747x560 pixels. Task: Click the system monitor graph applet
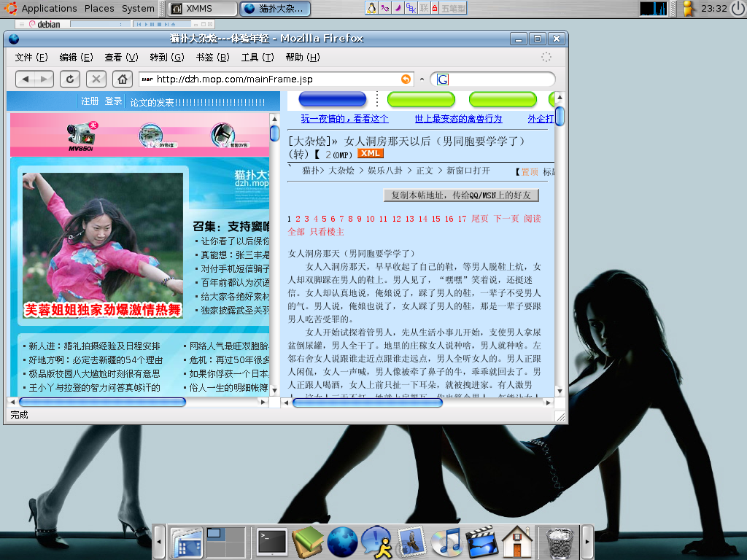pyautogui.click(x=654, y=9)
